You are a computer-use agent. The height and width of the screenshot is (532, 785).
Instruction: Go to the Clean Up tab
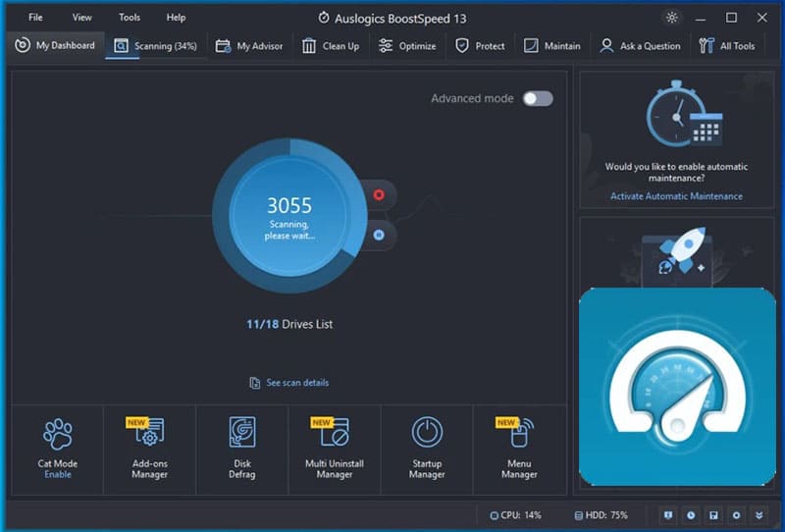331,46
